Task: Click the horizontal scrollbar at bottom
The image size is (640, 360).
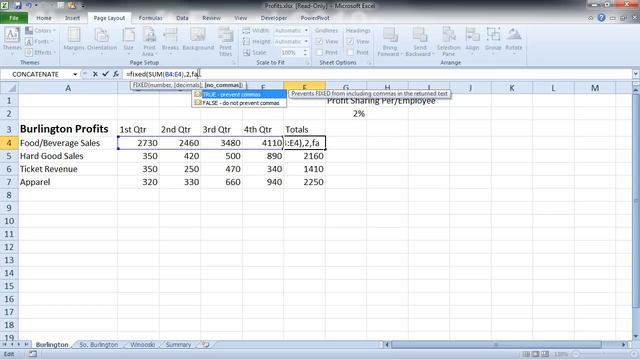Action: 496,345
